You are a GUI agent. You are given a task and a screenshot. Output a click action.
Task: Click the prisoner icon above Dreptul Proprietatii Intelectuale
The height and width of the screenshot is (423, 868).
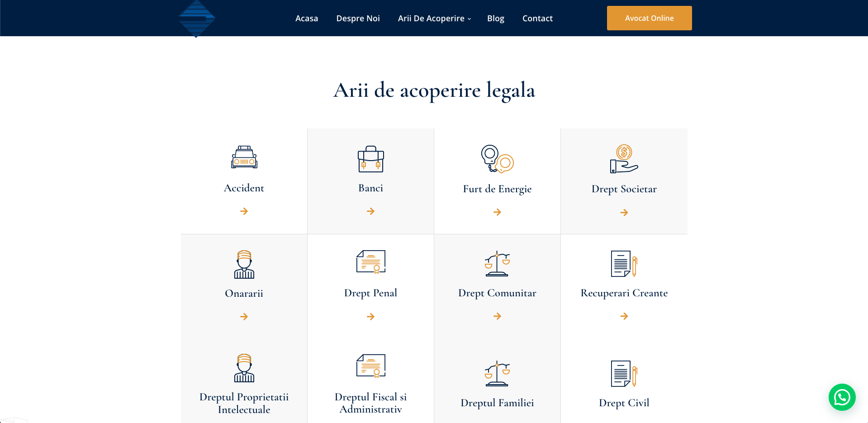[244, 368]
